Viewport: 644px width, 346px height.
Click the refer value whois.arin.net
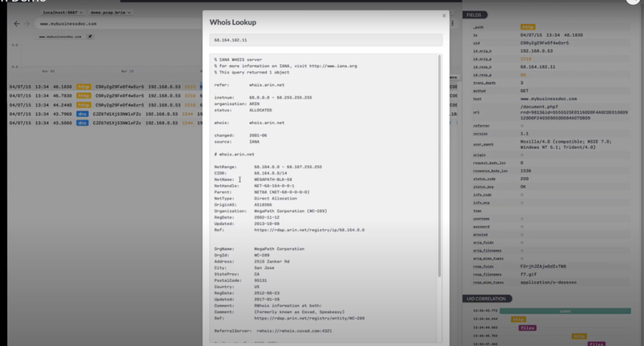(x=267, y=85)
